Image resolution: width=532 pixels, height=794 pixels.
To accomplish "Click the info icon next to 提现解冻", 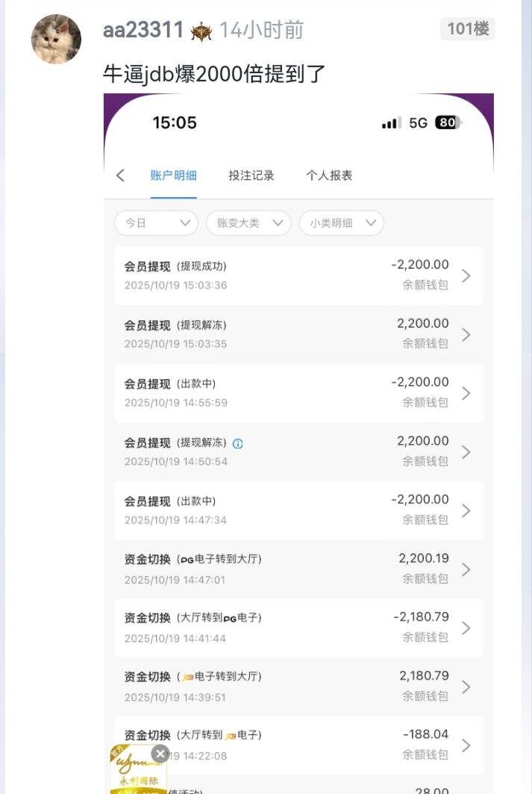I will click(x=238, y=443).
